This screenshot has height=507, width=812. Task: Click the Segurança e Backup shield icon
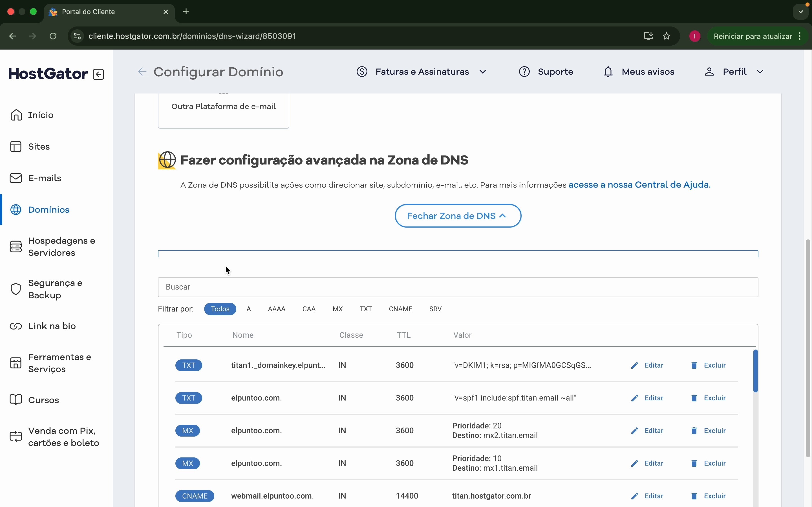click(x=16, y=289)
